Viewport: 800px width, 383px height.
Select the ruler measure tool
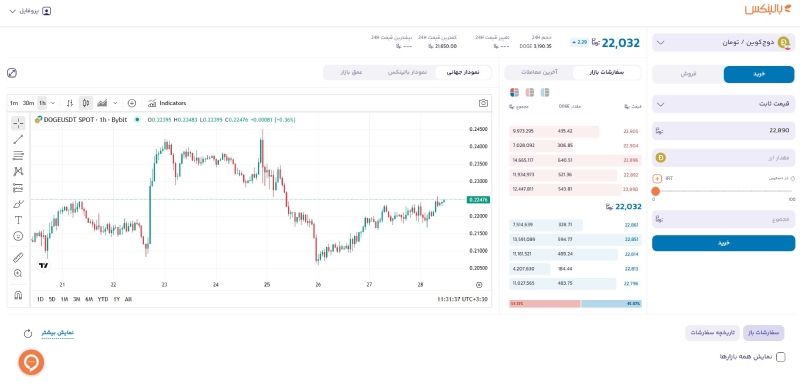click(18, 257)
